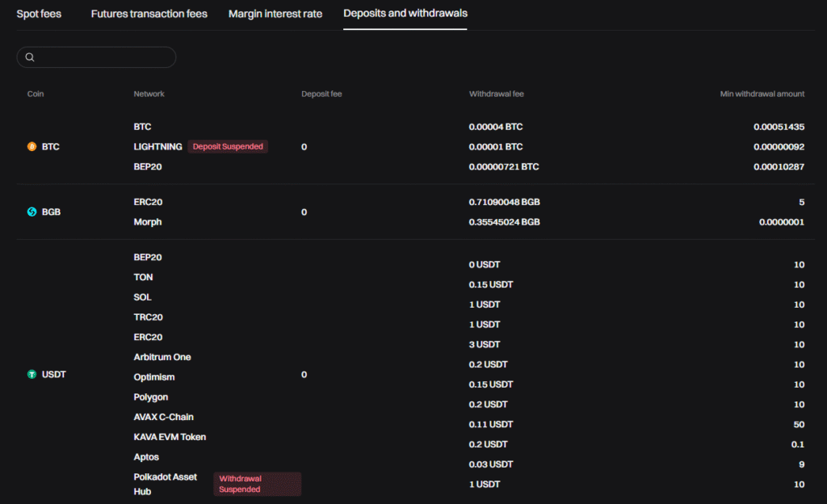The width and height of the screenshot is (827, 504).
Task: Switch to the Margin interest rate tab
Action: (275, 14)
